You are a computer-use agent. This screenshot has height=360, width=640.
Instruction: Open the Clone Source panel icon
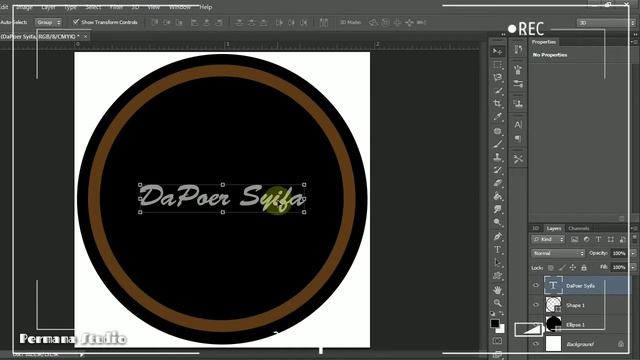point(518,104)
